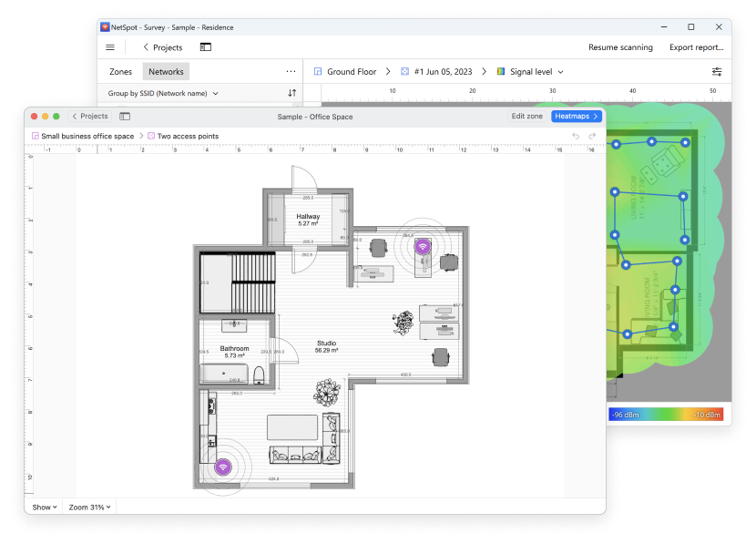Click the redo arrow icon
Viewport: 756px width, 544px height.
pyautogui.click(x=593, y=136)
